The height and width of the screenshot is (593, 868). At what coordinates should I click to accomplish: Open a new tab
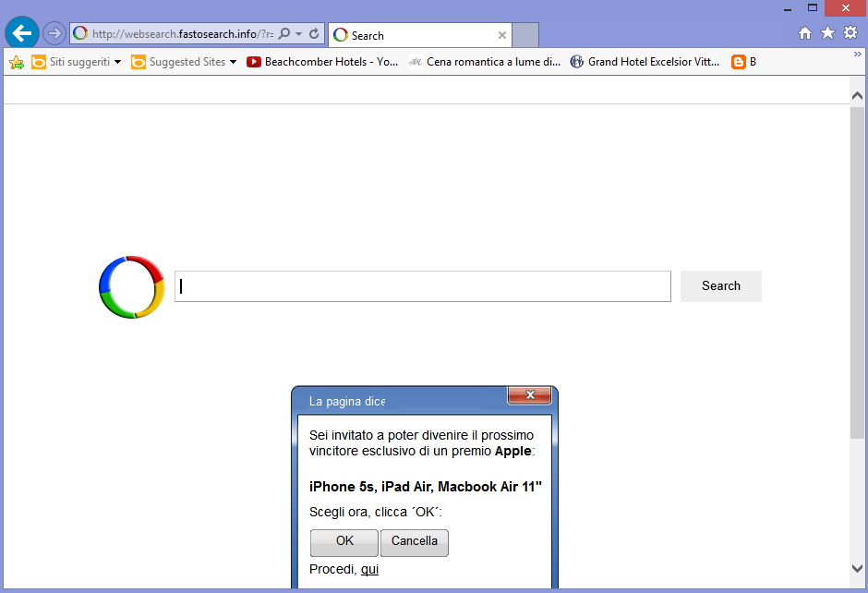[x=525, y=35]
